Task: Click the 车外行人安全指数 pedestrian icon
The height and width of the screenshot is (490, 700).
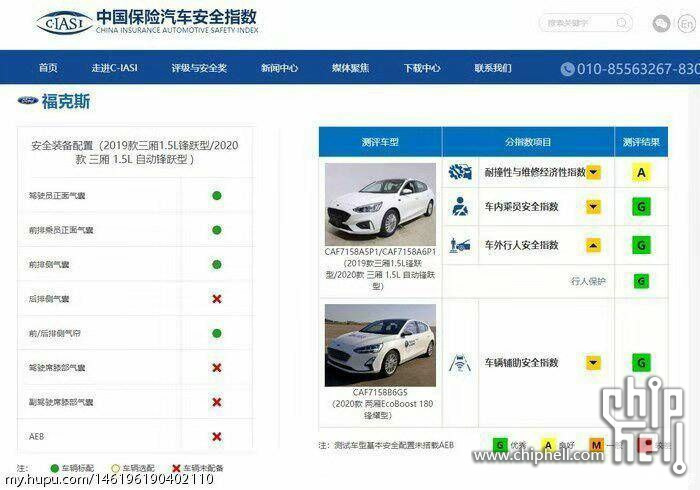Action: tap(460, 245)
